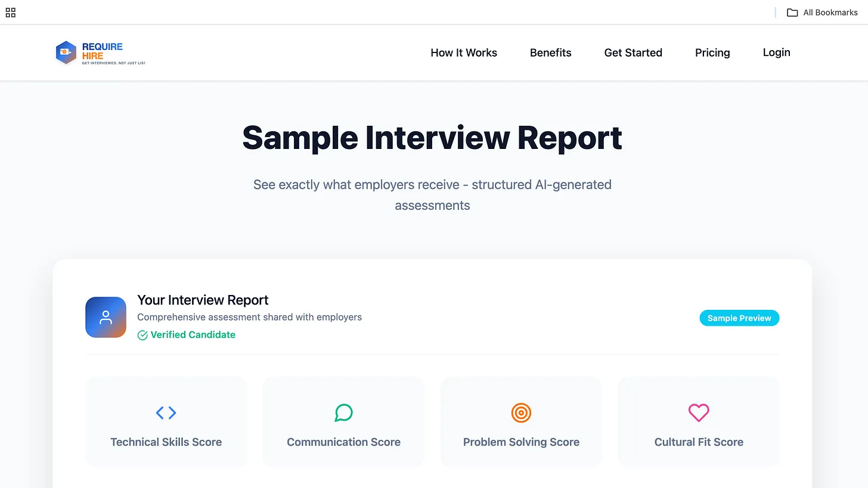868x488 pixels.
Task: Click the Verified Candidate checkmark icon
Action: tap(142, 335)
